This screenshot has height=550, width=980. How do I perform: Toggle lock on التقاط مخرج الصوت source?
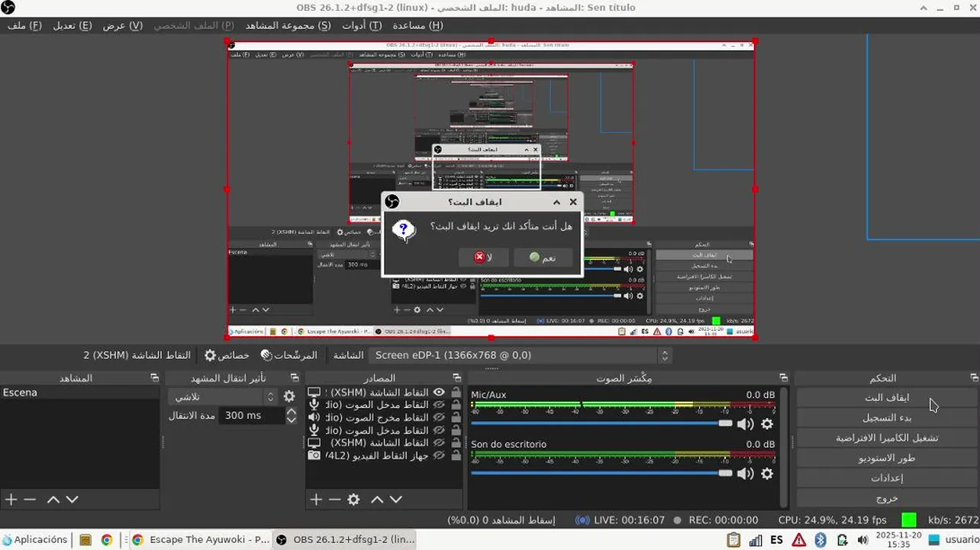pyautogui.click(x=456, y=417)
